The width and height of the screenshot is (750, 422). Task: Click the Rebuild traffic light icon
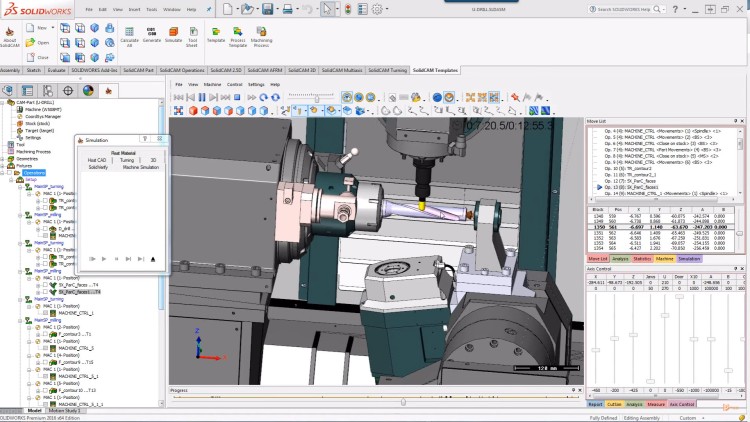click(348, 9)
